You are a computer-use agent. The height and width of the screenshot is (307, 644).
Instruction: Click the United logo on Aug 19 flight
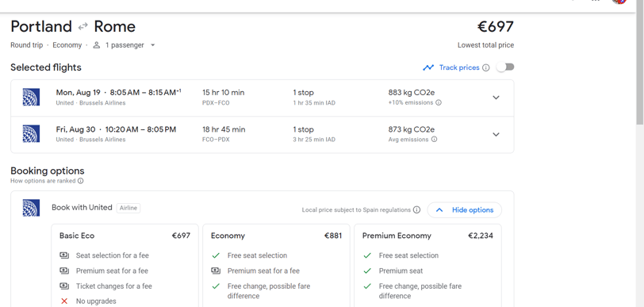pos(31,98)
